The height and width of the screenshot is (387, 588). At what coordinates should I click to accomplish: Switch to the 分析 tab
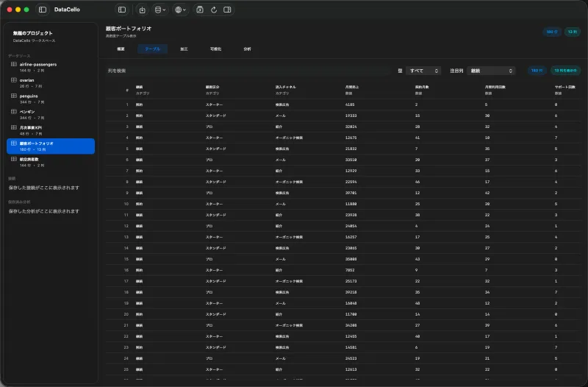pos(247,49)
